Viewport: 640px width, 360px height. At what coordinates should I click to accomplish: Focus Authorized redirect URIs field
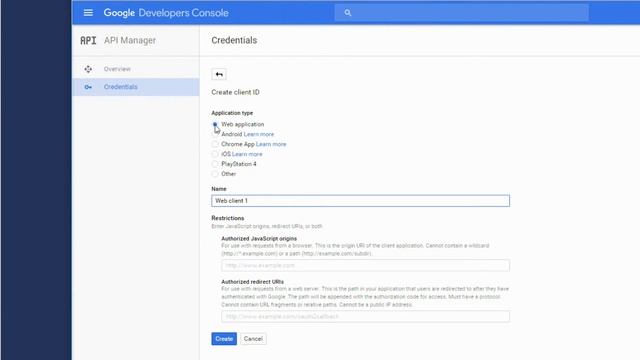click(x=365, y=316)
